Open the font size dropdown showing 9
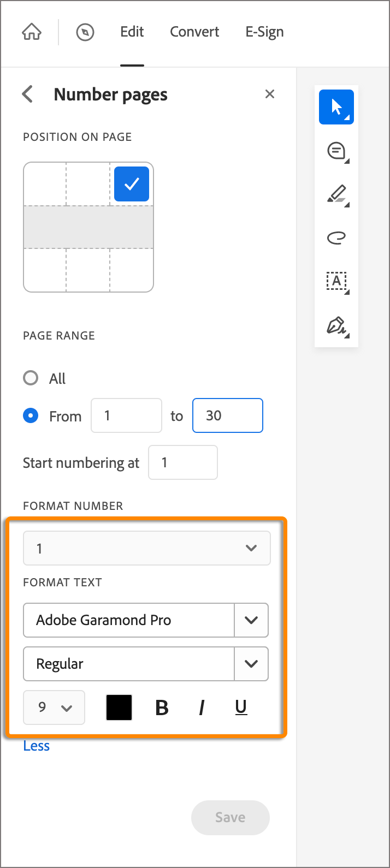The image size is (390, 868). point(54,707)
